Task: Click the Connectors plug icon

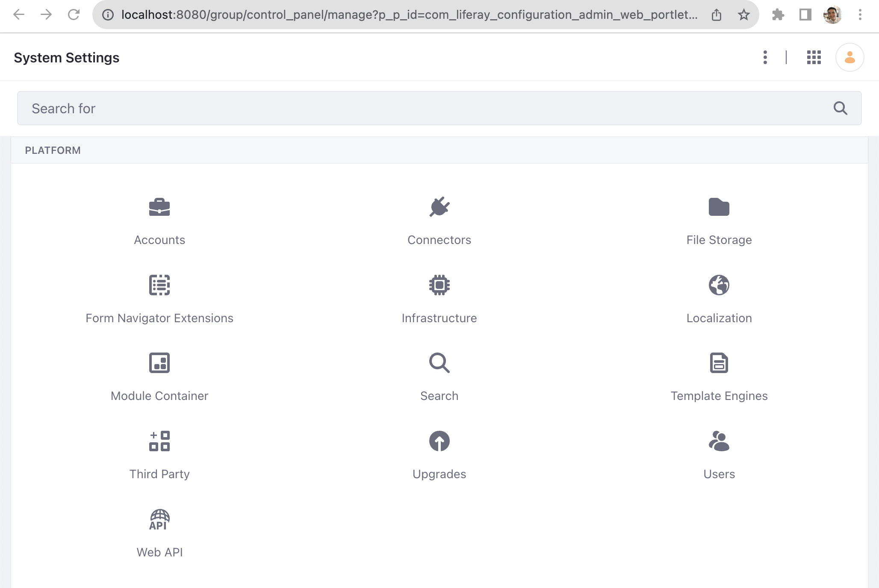Action: (439, 207)
